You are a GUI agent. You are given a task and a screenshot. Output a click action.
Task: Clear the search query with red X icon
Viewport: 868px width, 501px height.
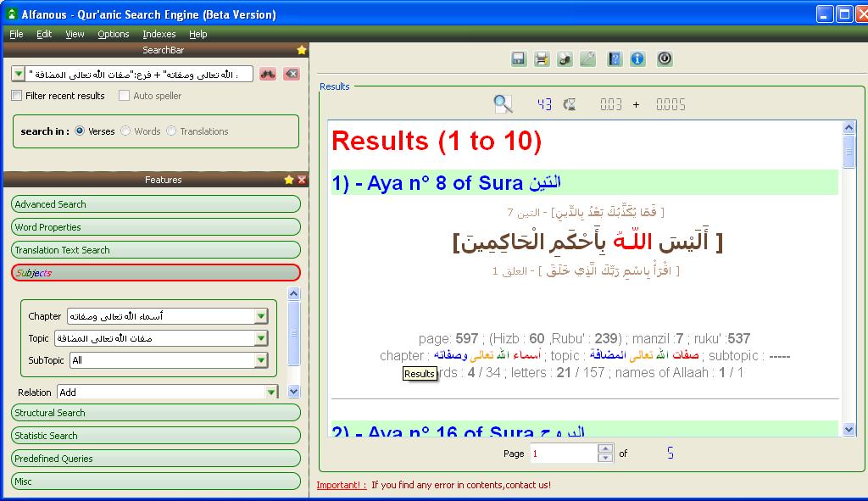click(x=292, y=75)
